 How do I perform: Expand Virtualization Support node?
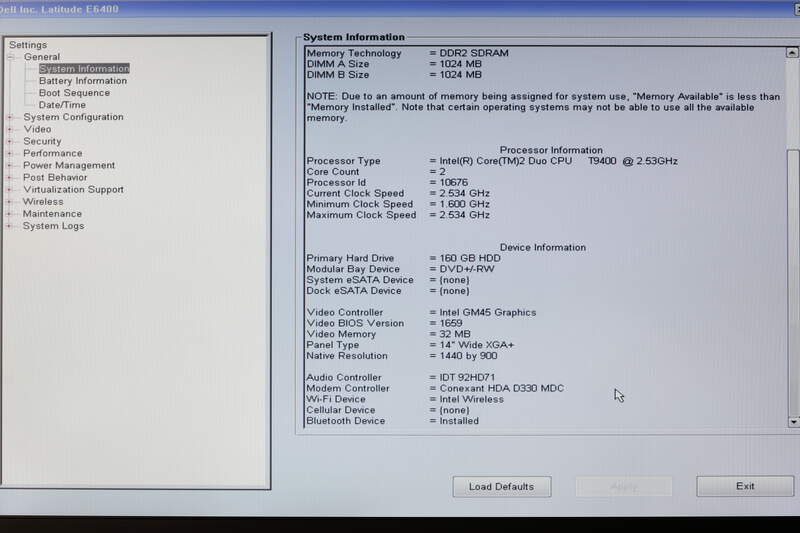click(x=10, y=189)
